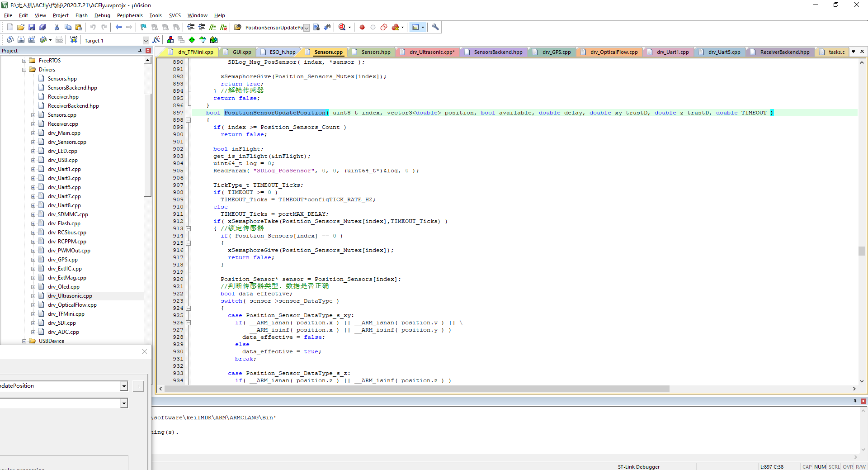Image resolution: width=868 pixels, height=470 pixels.
Task: Select Sensors.hpp in the project tree
Action: (x=62, y=79)
